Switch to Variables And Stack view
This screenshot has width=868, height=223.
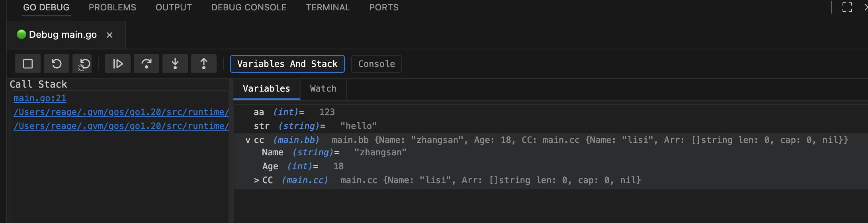287,64
